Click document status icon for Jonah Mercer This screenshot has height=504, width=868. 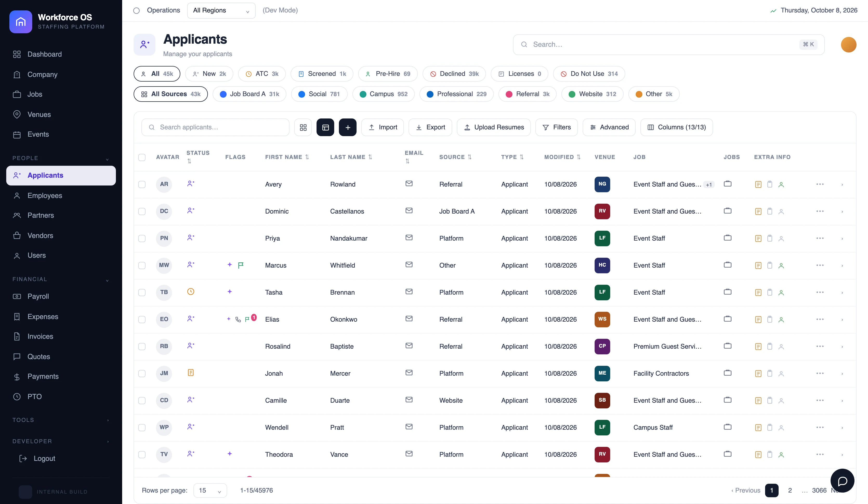click(190, 373)
